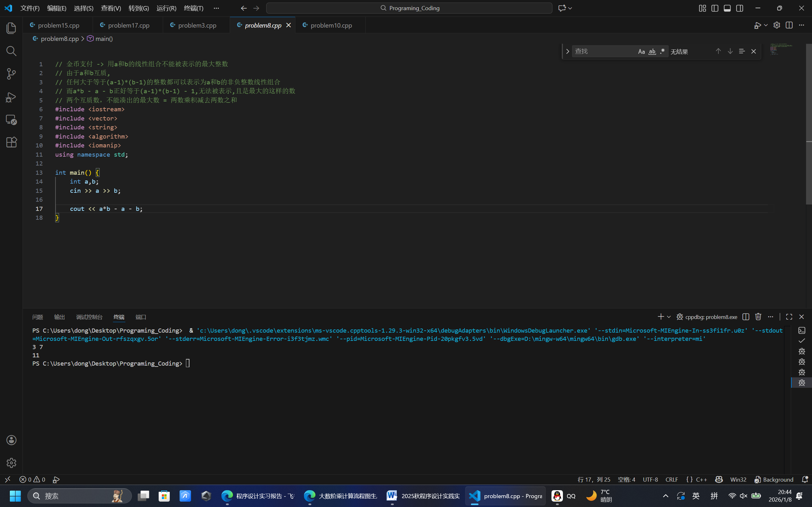
Task: Kill terminal with the trash icon
Action: pos(758,317)
